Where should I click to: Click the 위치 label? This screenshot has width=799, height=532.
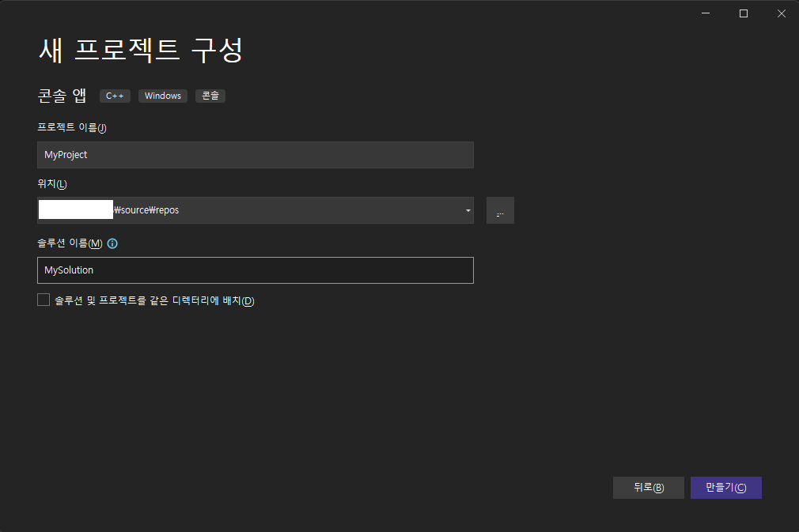coord(52,183)
